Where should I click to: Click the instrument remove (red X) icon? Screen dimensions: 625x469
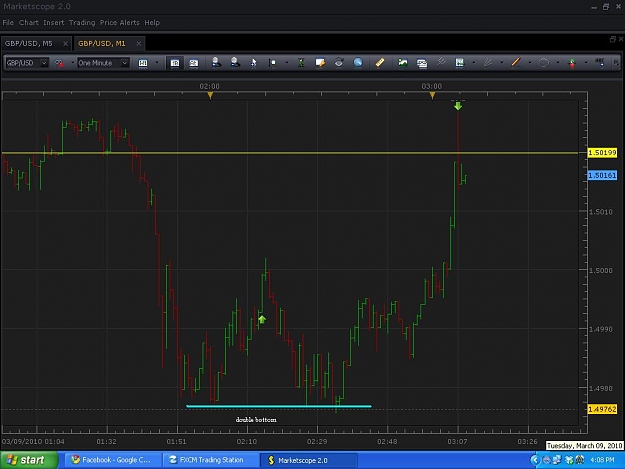[x=59, y=63]
